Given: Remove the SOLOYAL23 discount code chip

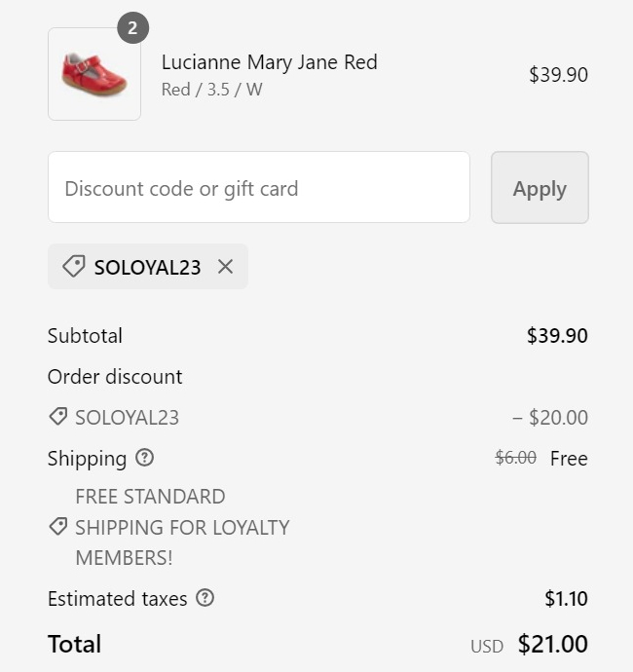Looking at the screenshot, I should click(x=225, y=267).
